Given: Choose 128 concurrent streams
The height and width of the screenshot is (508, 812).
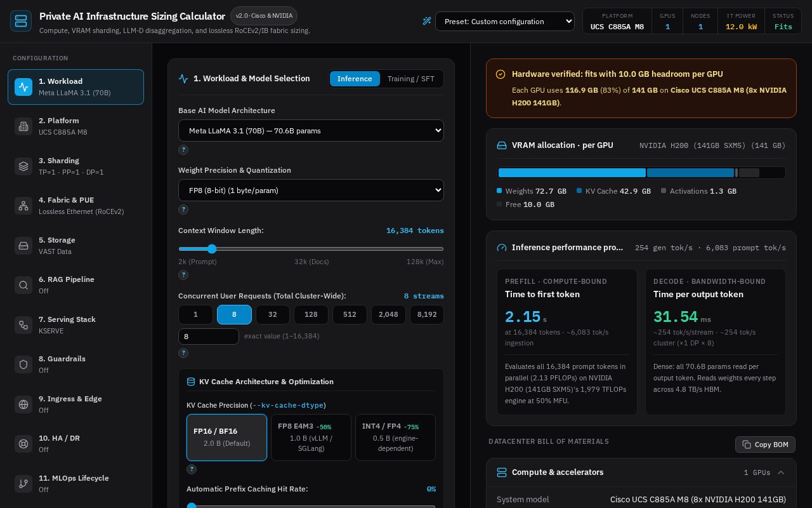Looking at the screenshot, I should 311,314.
